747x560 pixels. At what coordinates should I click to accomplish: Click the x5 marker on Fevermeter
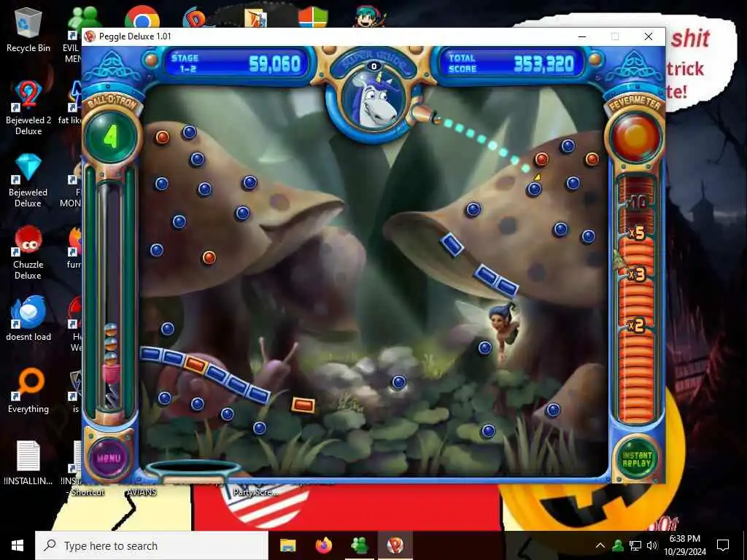coord(637,233)
